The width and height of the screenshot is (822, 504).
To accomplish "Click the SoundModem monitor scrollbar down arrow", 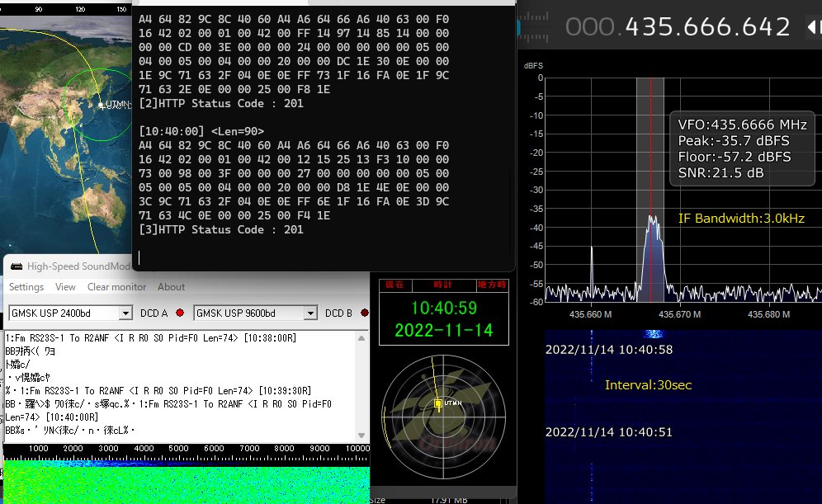I will 361,436.
